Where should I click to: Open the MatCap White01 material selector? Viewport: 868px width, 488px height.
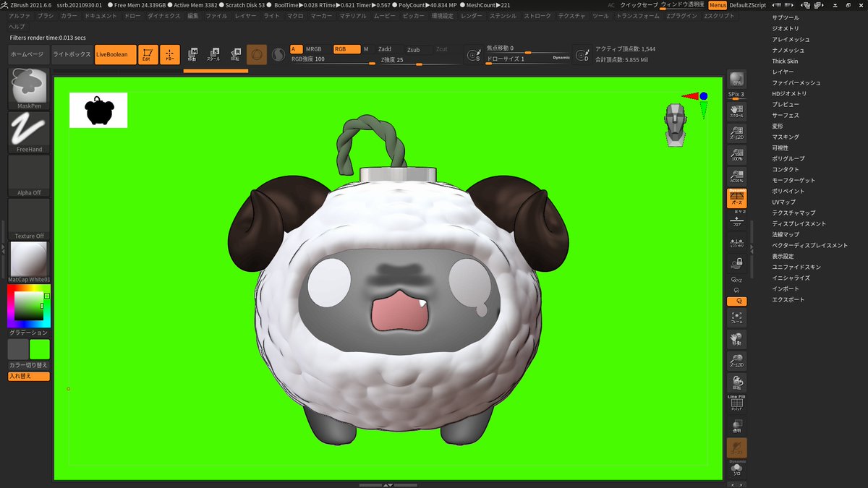click(29, 262)
